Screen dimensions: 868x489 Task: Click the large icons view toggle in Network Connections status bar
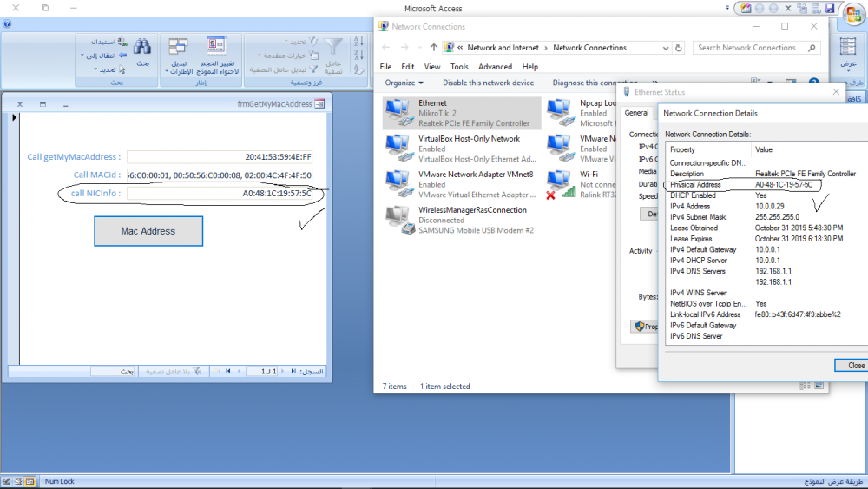click(x=819, y=386)
